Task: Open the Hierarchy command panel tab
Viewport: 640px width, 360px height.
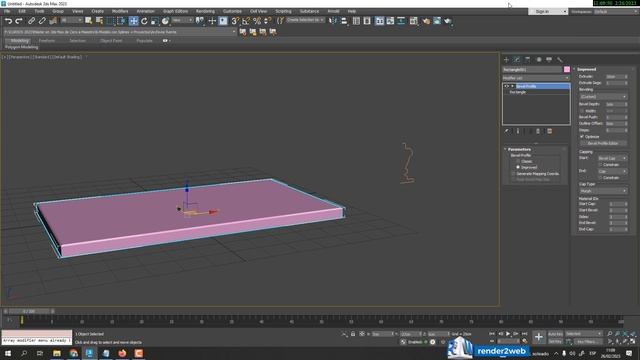Action: click(527, 60)
